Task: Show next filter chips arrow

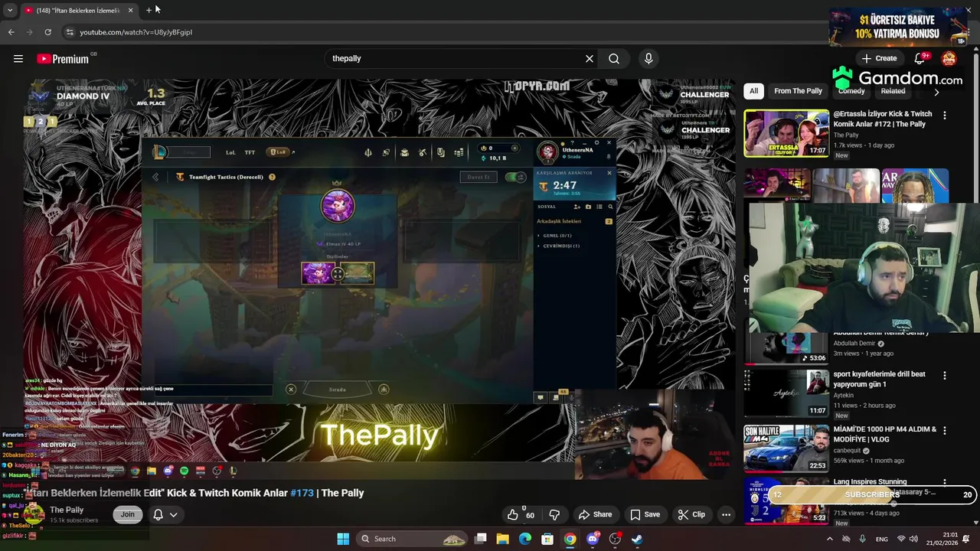Action: (936, 92)
